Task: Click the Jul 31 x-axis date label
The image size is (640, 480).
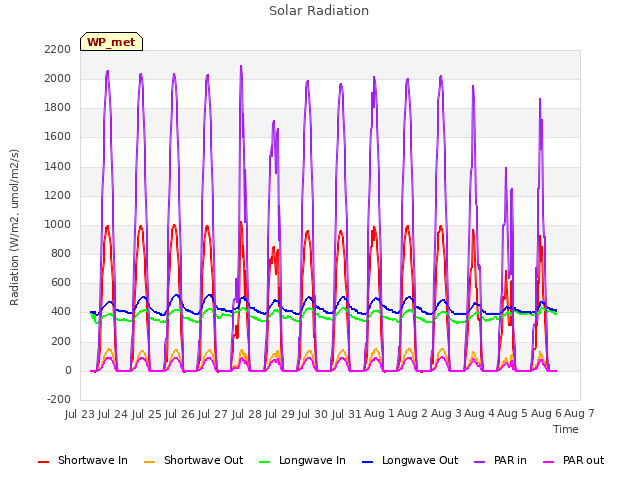Action: pos(346,414)
